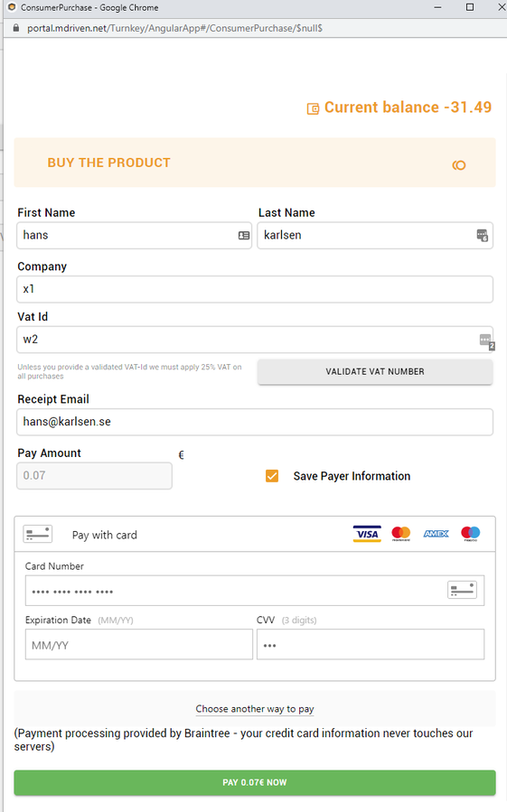507x812 pixels.
Task: Click the card icon inside Card Number field
Action: pos(462,590)
